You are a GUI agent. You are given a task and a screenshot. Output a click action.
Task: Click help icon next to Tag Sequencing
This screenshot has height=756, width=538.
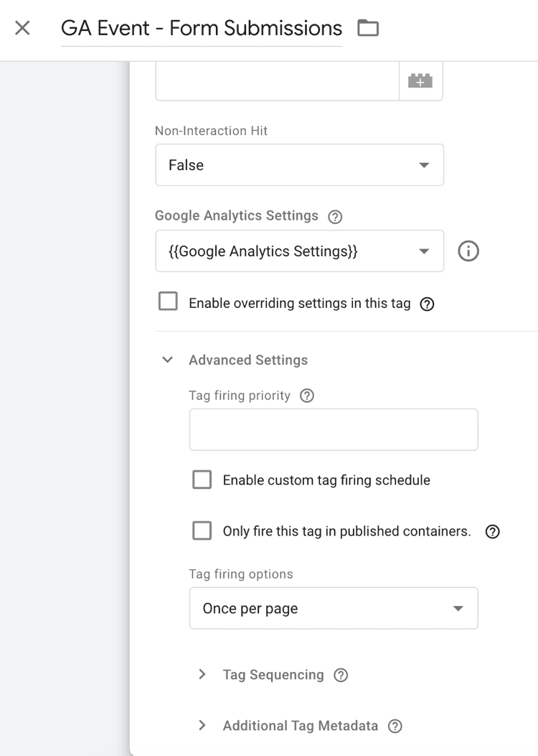[x=341, y=675]
